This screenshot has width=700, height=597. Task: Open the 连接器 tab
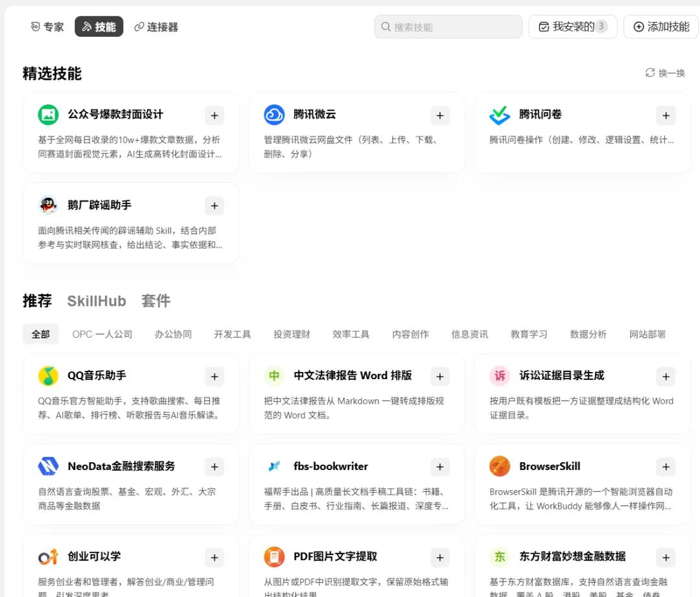point(156,27)
